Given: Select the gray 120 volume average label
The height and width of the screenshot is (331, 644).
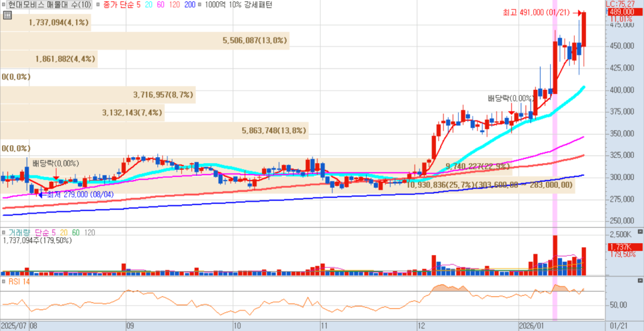Looking at the screenshot, I should coord(89,232).
